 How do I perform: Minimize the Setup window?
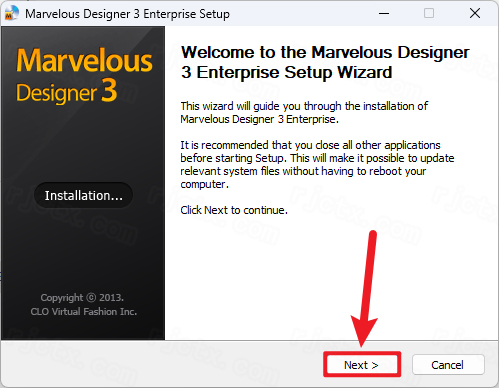384,13
